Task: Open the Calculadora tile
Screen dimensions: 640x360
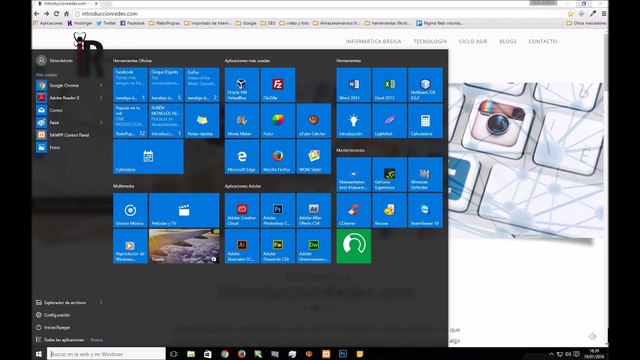Action: 425,121
